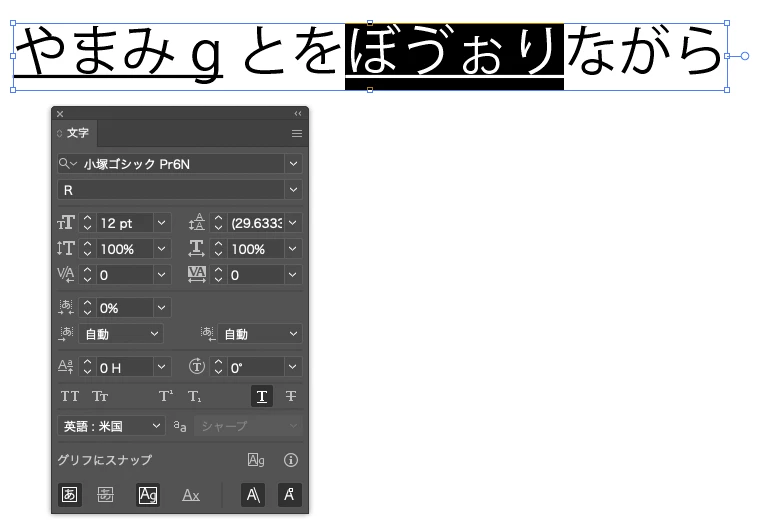Screen dimensions: 762x525
Task: Toggle All Caps TT button
Action: 70,396
